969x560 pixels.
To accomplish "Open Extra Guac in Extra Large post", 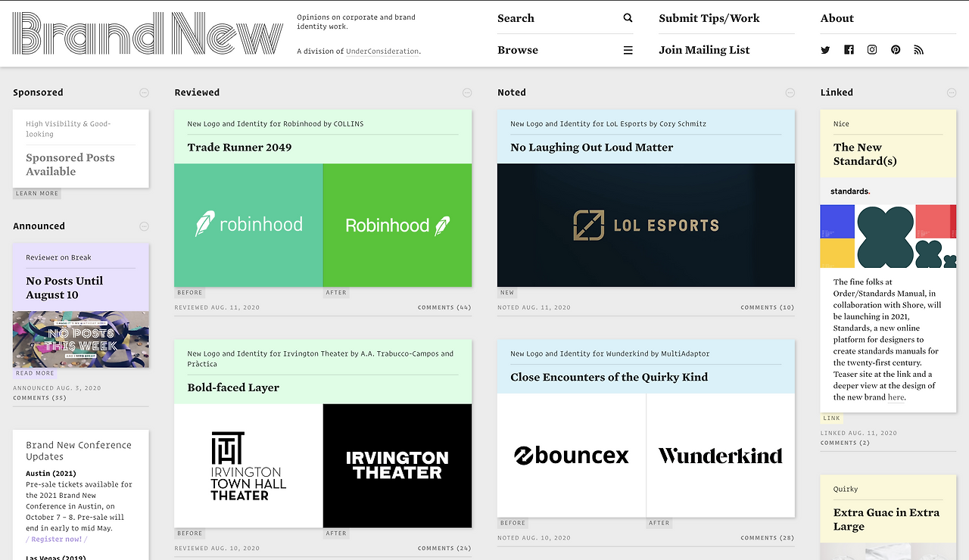I will tap(886, 519).
